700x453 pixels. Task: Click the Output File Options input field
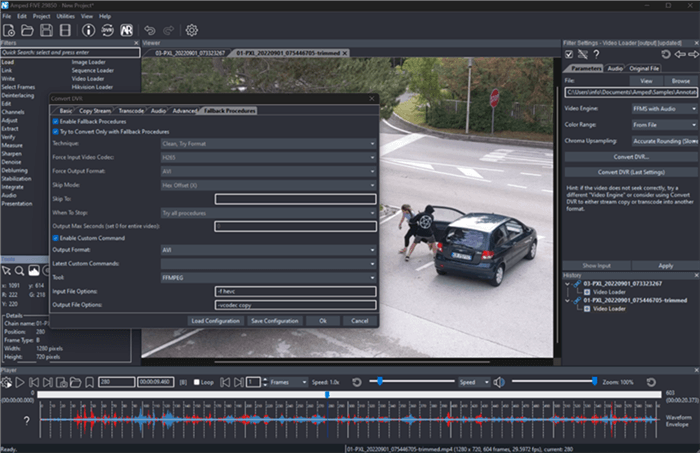tap(294, 305)
